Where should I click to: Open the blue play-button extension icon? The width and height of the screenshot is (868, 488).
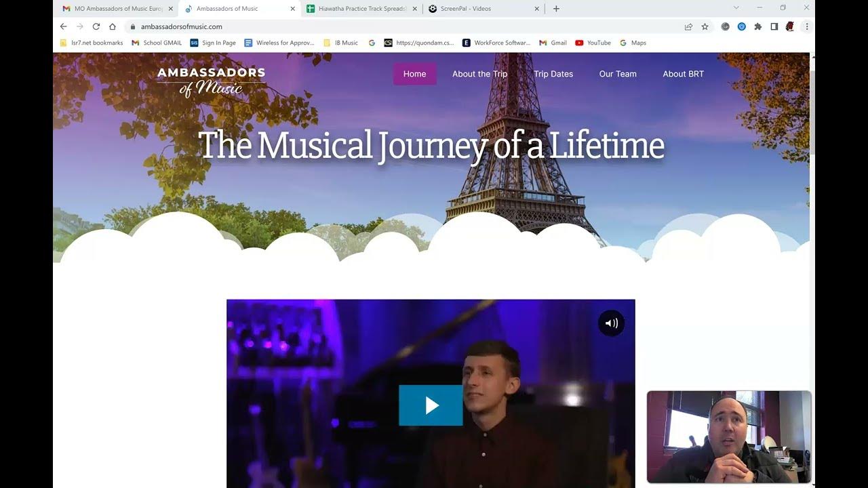(x=741, y=26)
